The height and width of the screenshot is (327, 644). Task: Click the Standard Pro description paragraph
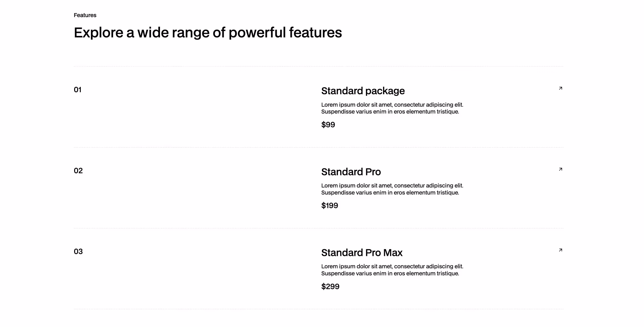[x=392, y=189]
